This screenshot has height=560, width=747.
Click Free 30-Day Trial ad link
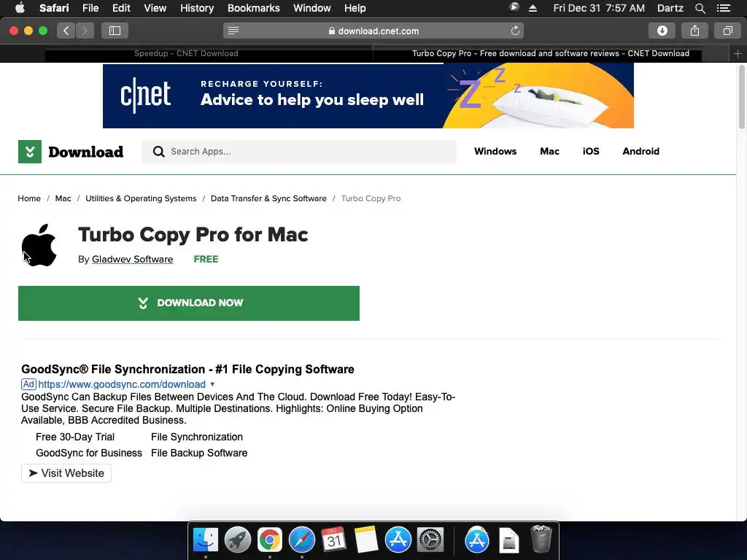tap(75, 437)
